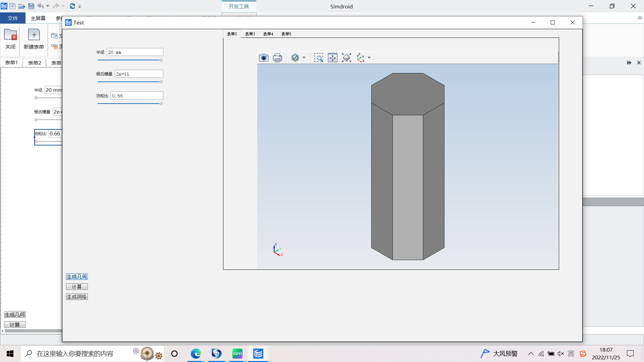Switch to 表单2 tab in Test window
This screenshot has height=362, width=644.
pos(232,34)
